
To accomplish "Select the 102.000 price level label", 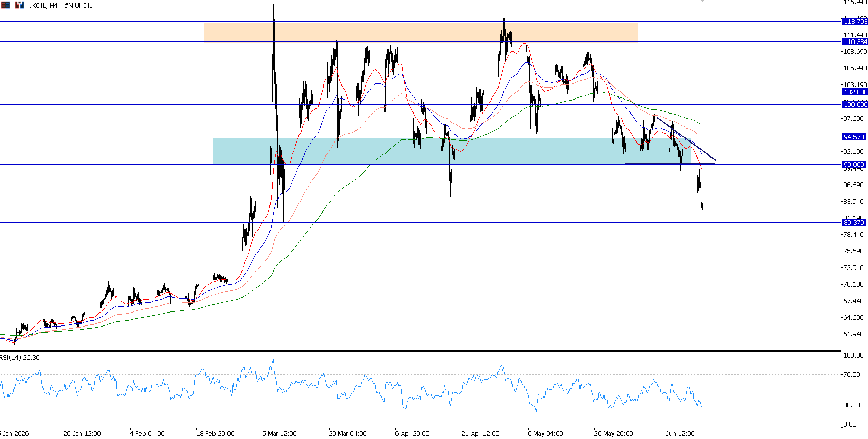I will (855, 92).
